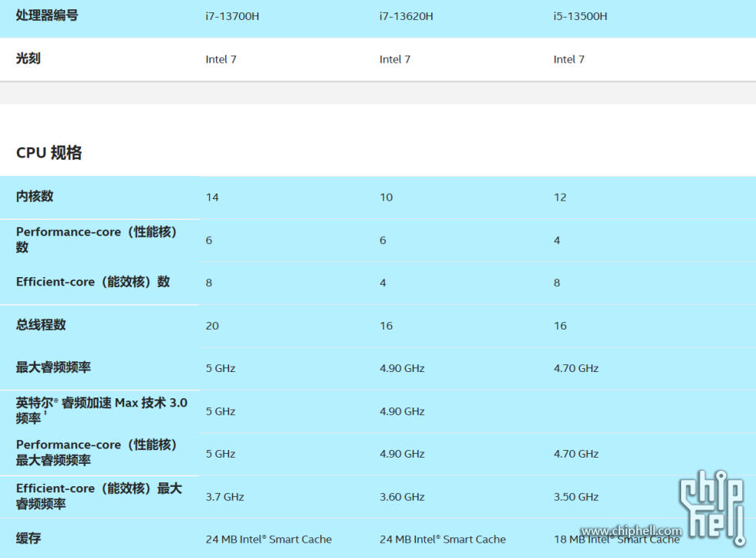
Task: Click Intel 7 lithography value under i7-13700H
Action: tap(221, 59)
